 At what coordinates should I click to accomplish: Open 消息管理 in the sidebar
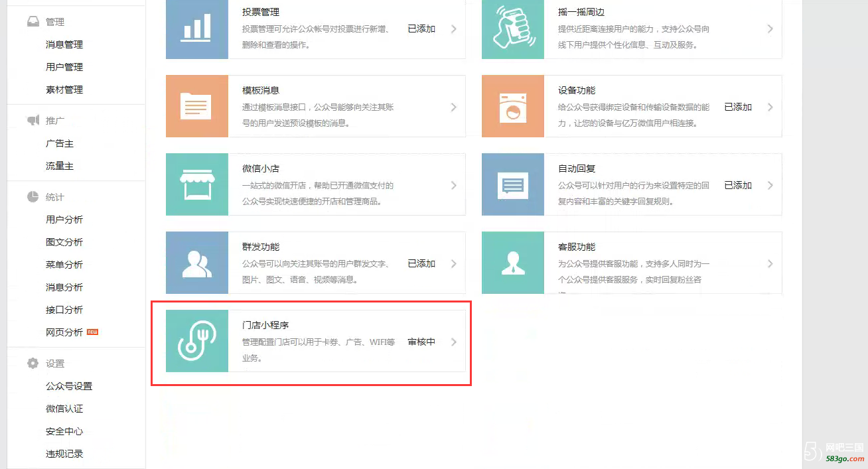click(x=64, y=44)
